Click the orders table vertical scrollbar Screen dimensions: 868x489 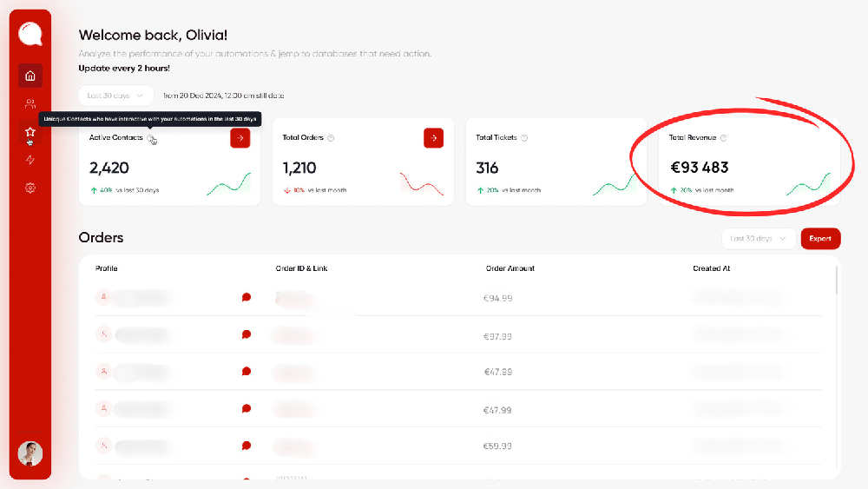(836, 281)
